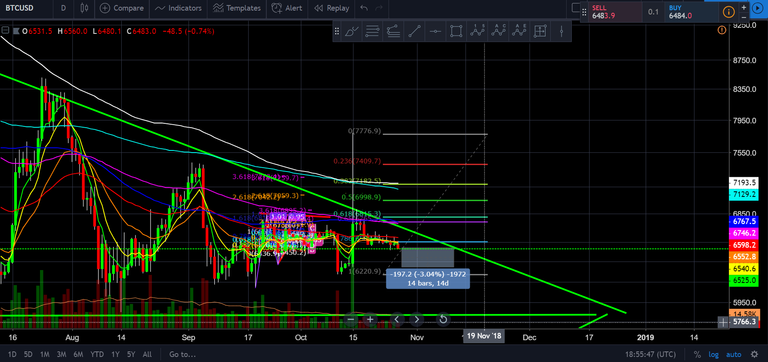Zoom out the chart with minus button
The image size is (768, 362).
click(x=351, y=319)
